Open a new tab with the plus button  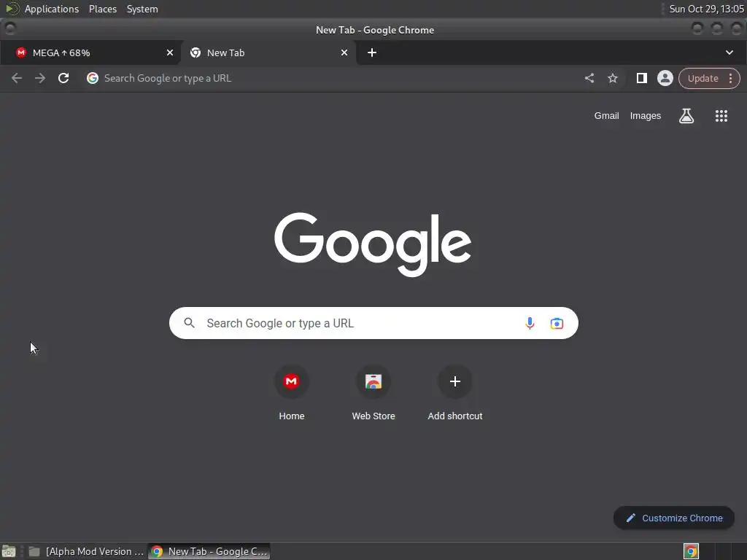(x=372, y=52)
